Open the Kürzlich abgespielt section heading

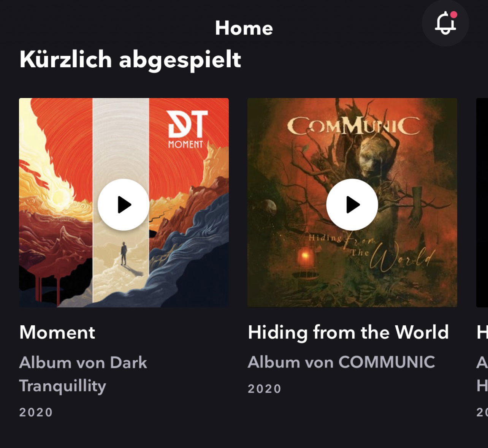click(x=130, y=60)
